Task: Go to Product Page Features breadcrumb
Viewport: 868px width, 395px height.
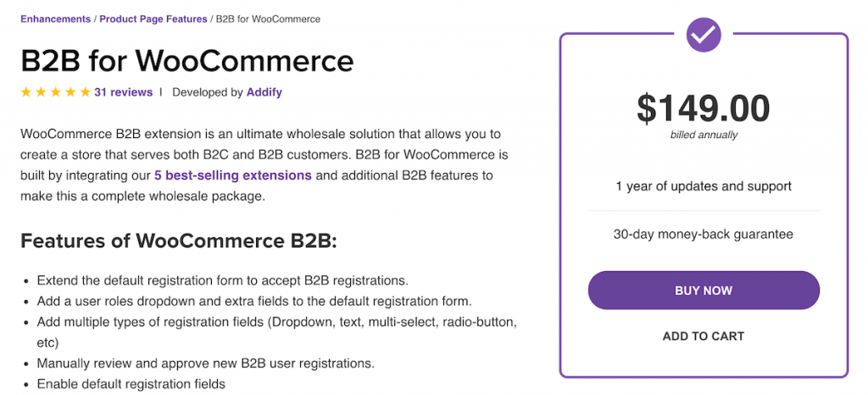Action: click(x=153, y=19)
